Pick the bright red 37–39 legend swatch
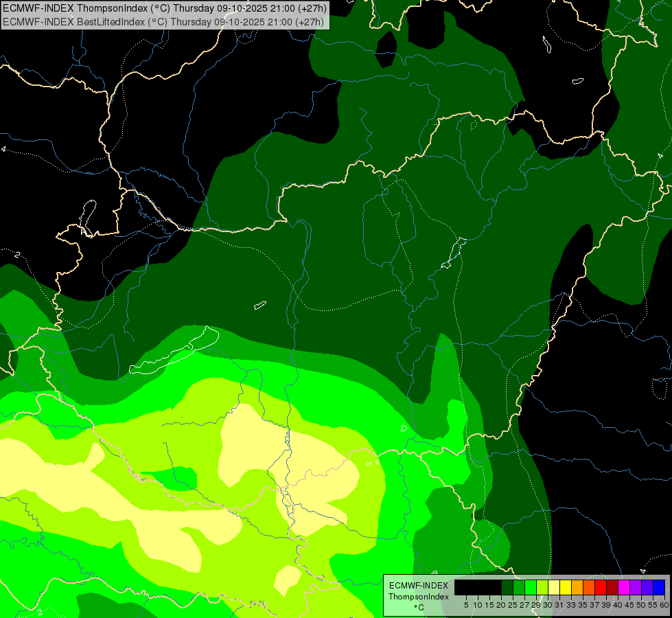The width and height of the screenshot is (672, 618). click(600, 587)
